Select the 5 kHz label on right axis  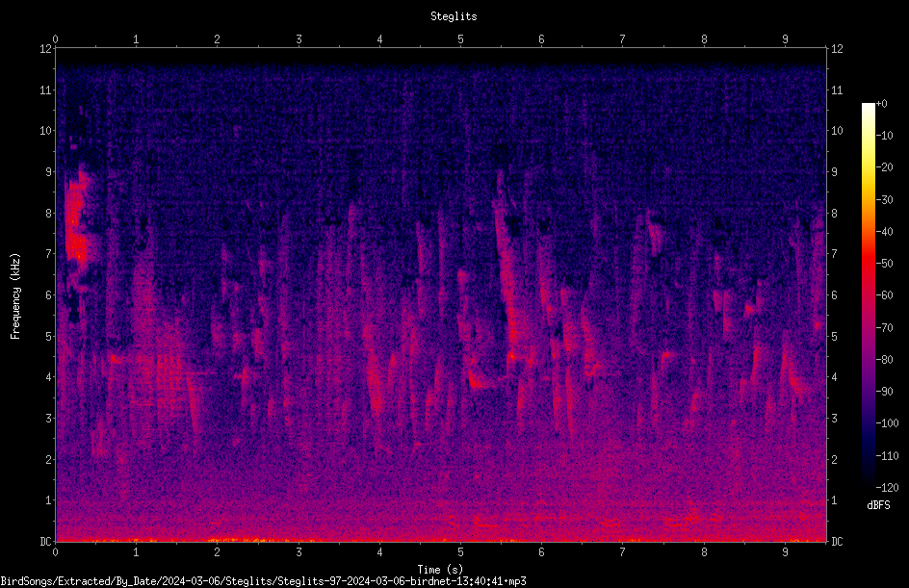(834, 337)
